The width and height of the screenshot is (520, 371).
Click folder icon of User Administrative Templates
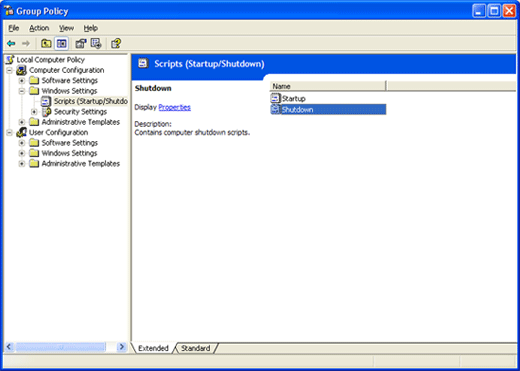34,163
